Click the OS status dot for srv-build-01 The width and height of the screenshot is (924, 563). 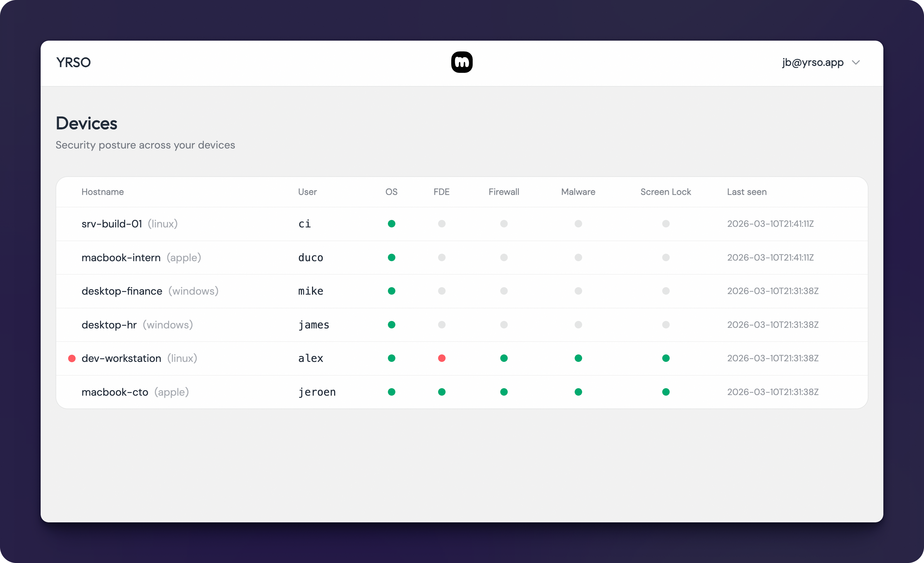(391, 224)
